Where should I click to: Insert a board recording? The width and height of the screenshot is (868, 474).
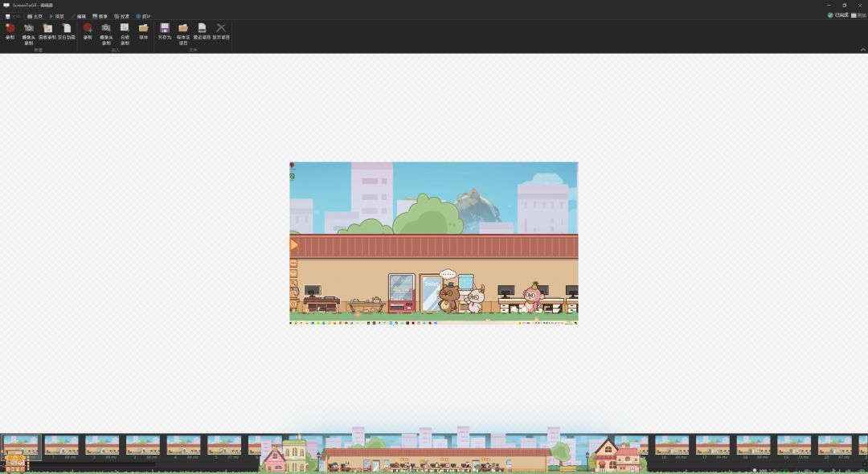tap(125, 34)
